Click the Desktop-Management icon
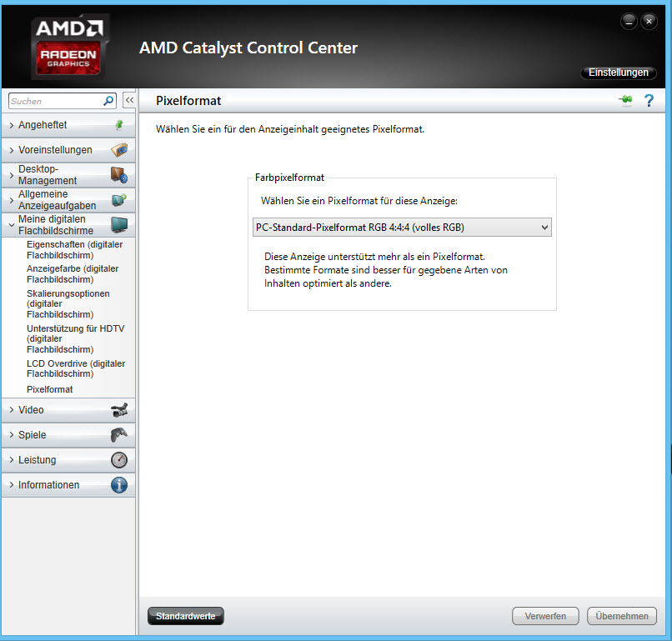 click(119, 175)
